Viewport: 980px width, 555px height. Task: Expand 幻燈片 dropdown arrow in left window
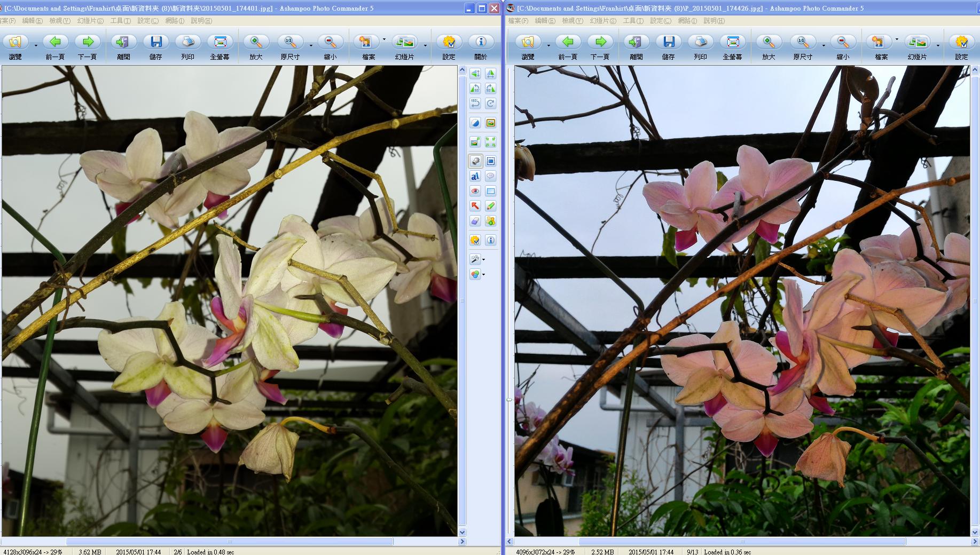[x=425, y=45]
